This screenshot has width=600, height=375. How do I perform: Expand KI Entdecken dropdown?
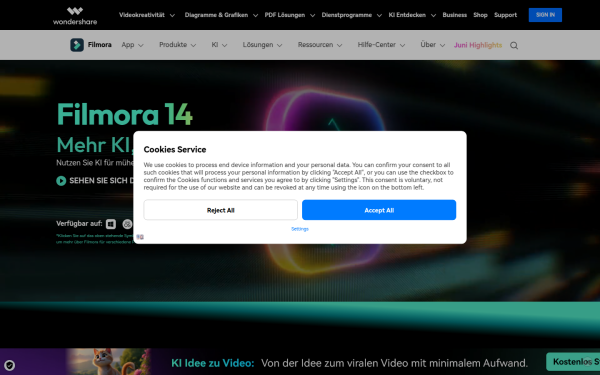412,15
